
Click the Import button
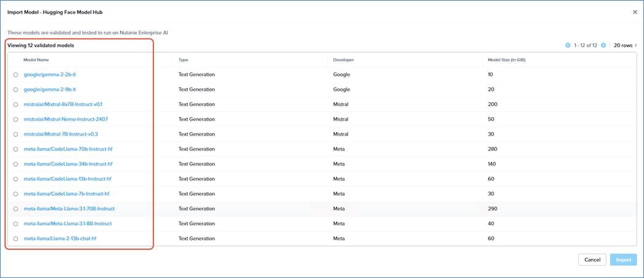pos(624,260)
